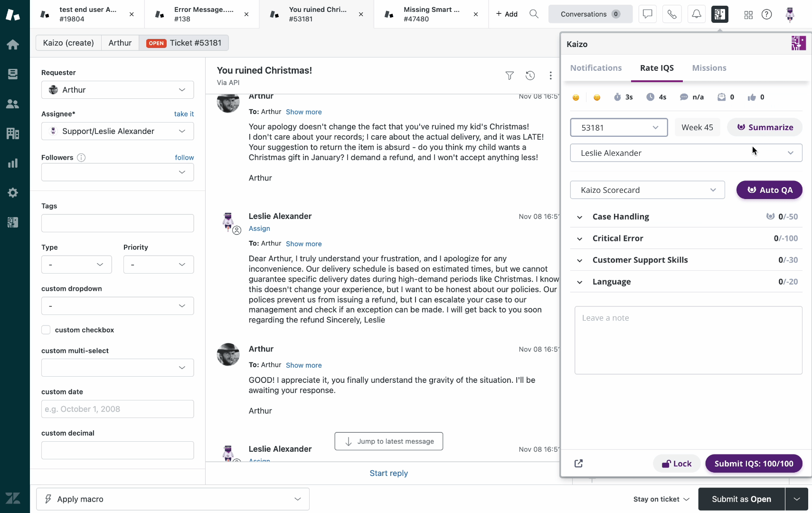Screen dimensions: 812x513
Task: Open the Views icon in sidebar
Action: [13, 74]
